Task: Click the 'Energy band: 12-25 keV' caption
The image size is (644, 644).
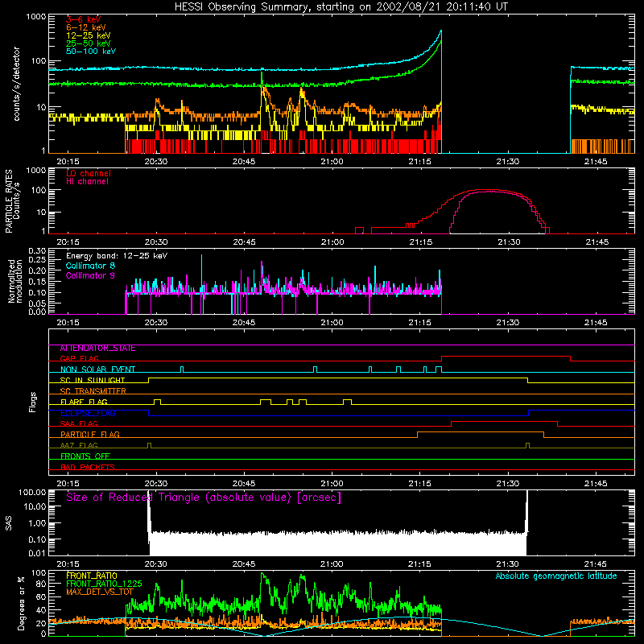Action: [117, 256]
